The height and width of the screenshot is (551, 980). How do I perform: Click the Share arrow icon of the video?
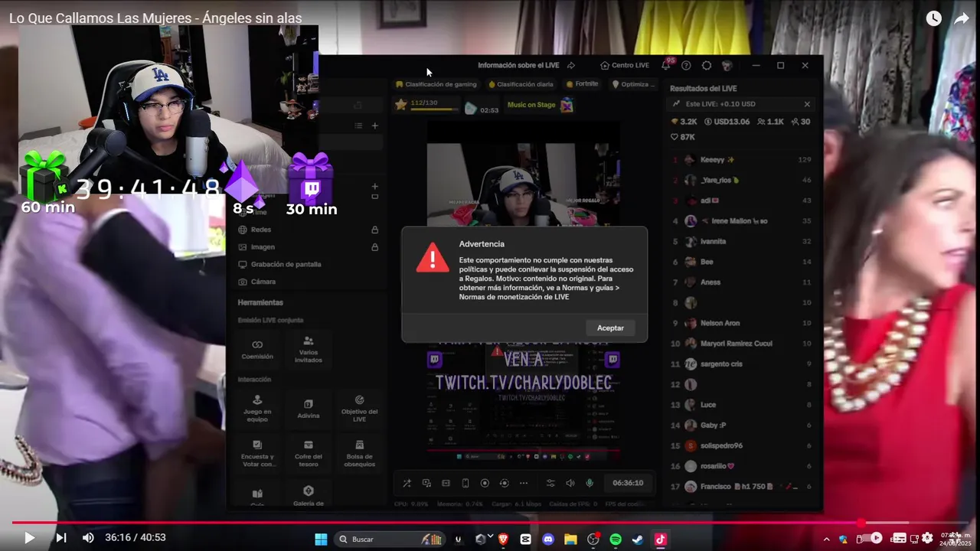962,18
